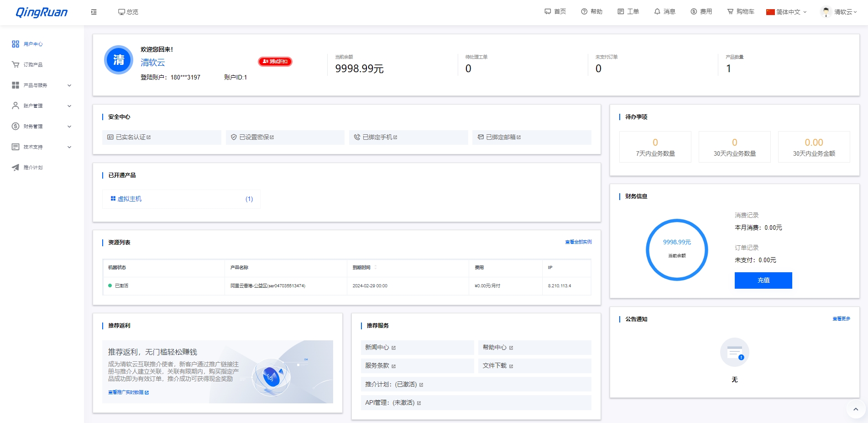Image resolution: width=868 pixels, height=423 pixels.
Task: Go to 首页 in the top bar
Action: 555,11
